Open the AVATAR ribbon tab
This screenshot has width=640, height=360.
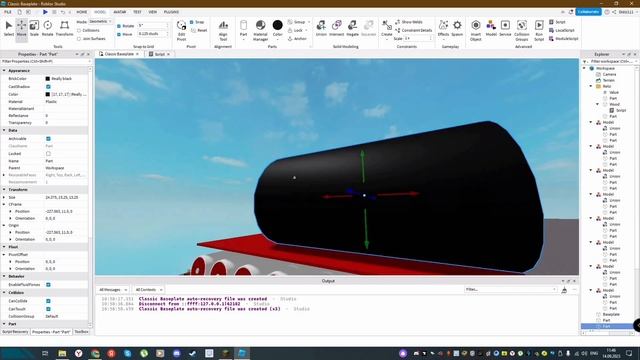click(x=119, y=12)
